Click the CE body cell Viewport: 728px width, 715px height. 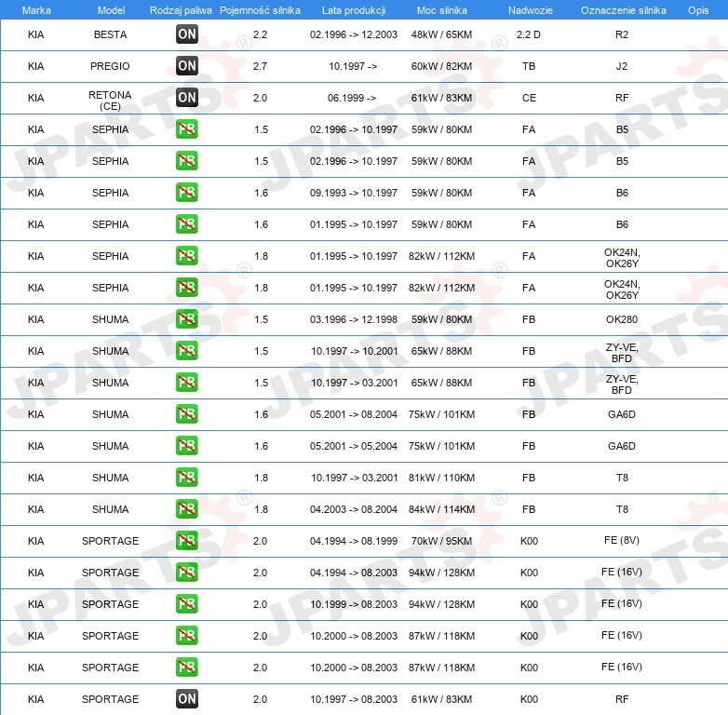tap(529, 98)
